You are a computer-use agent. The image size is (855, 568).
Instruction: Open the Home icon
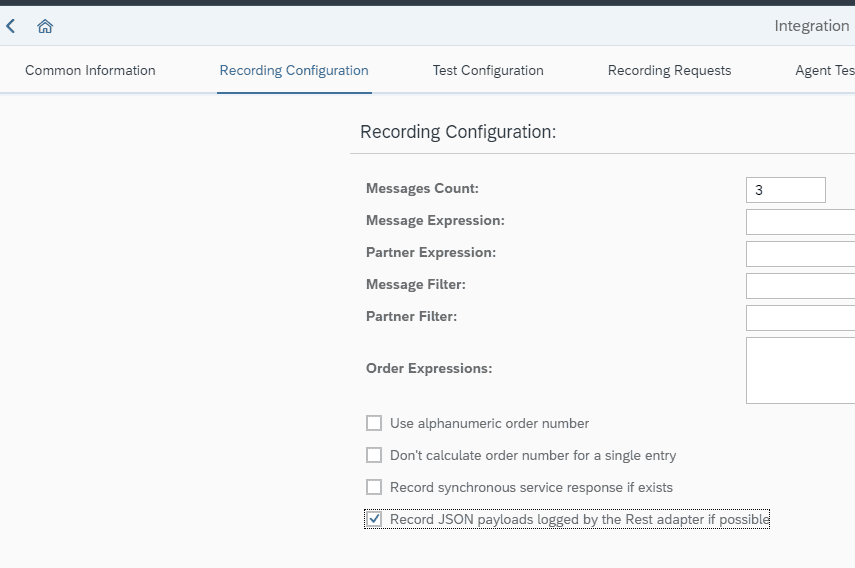pyautogui.click(x=45, y=26)
